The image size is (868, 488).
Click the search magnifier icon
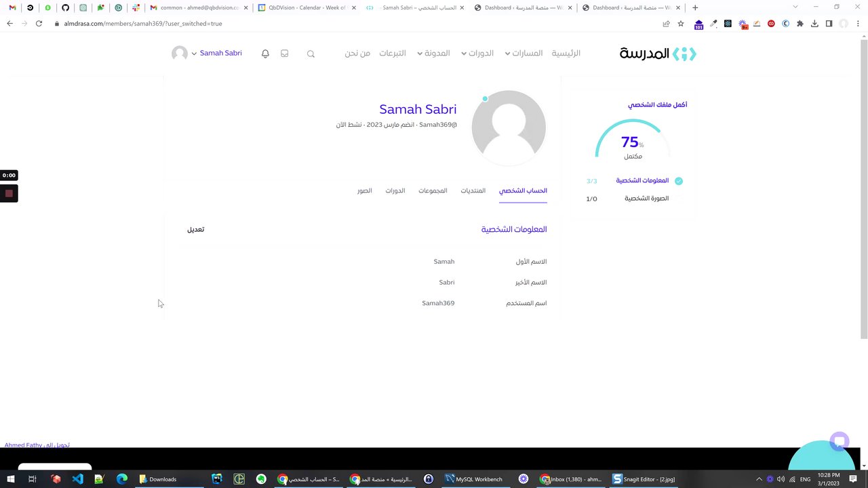[311, 54]
